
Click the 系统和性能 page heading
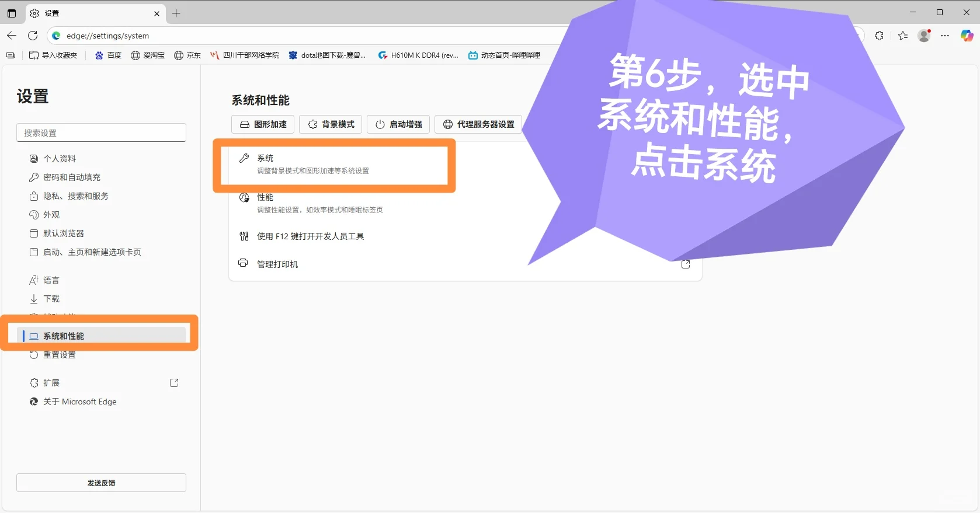260,100
